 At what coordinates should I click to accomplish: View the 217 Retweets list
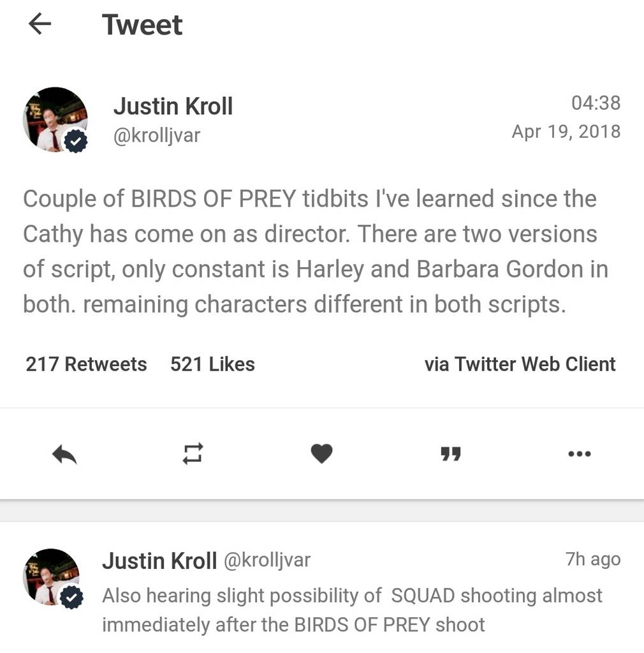(86, 364)
